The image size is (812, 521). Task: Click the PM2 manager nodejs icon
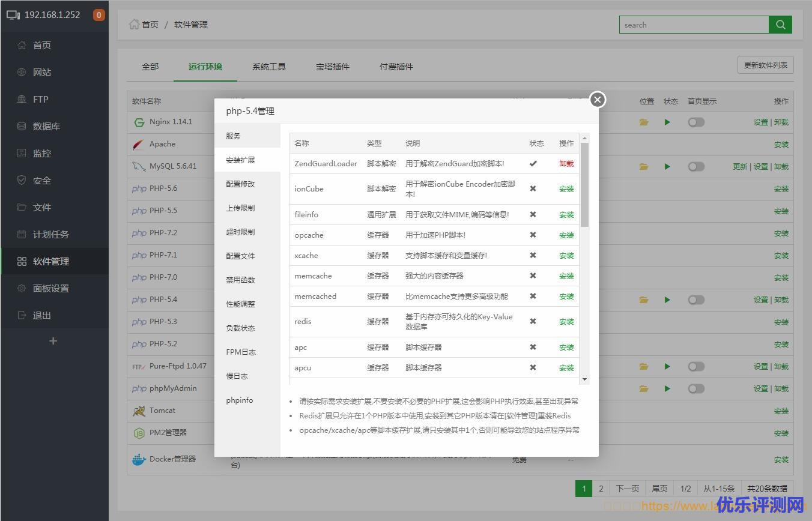point(139,433)
